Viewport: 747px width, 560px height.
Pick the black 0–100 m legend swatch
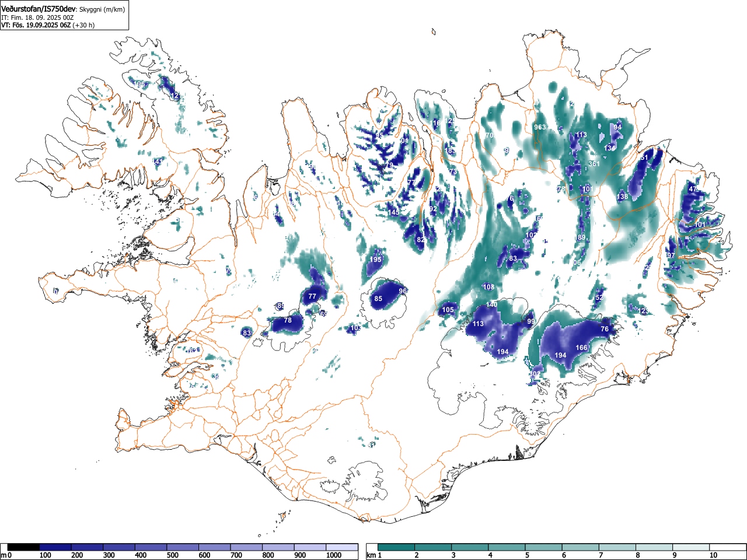point(24,547)
